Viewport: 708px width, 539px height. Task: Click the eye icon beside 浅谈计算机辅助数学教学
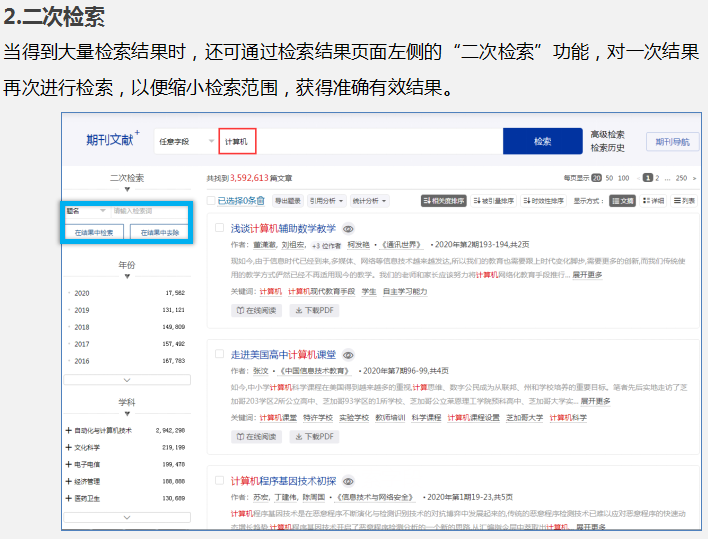[348, 229]
